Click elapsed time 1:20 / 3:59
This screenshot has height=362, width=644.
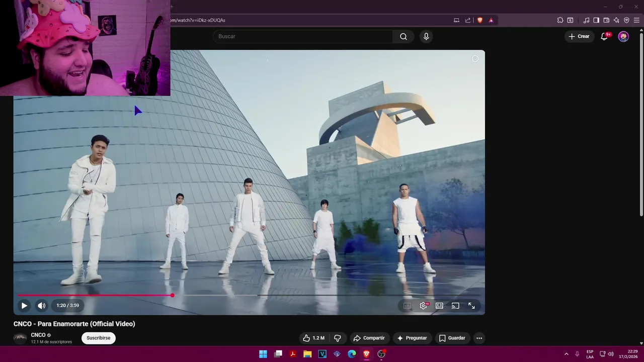click(x=67, y=305)
